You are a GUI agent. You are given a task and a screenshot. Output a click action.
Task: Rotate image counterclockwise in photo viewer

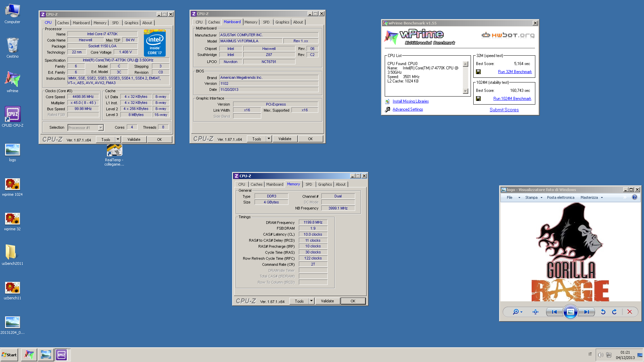[603, 312]
